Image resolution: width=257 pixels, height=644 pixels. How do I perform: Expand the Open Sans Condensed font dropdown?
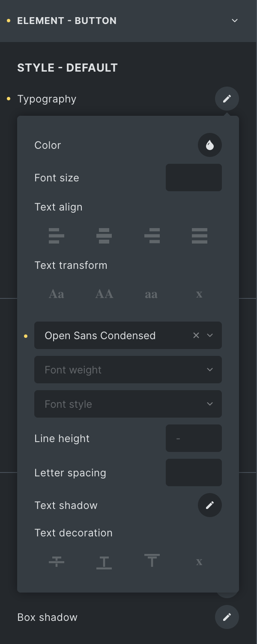tap(210, 335)
